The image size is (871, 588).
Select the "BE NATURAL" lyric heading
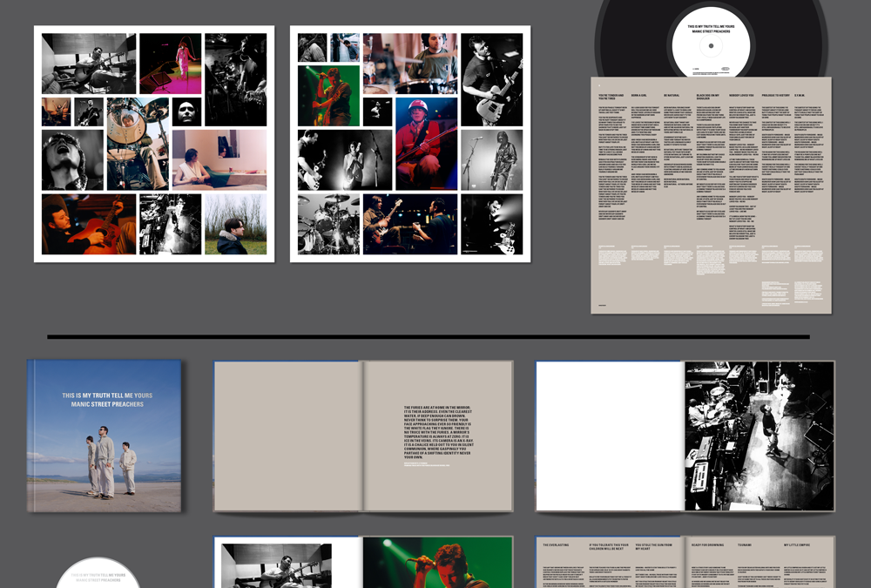click(x=672, y=96)
